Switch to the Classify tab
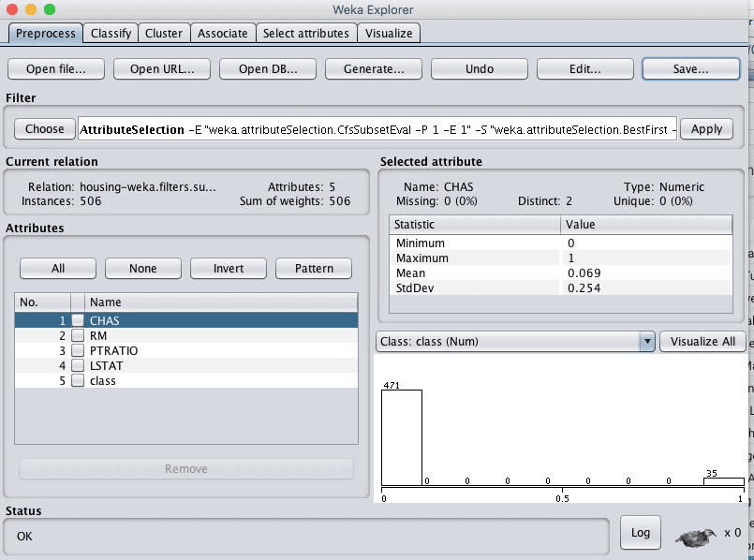Screen dimensions: 754x560 click(111, 33)
